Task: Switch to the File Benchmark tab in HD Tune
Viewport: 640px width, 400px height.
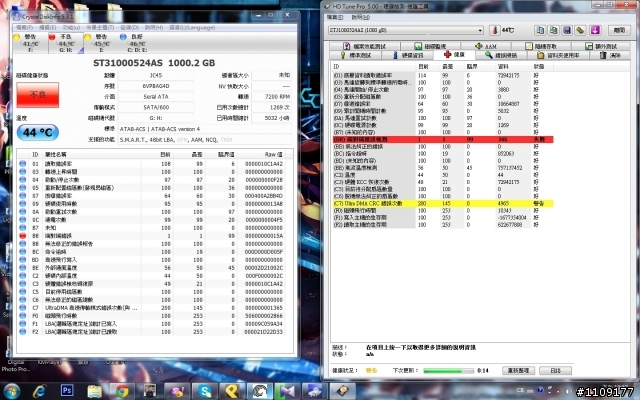Action: tap(364, 46)
